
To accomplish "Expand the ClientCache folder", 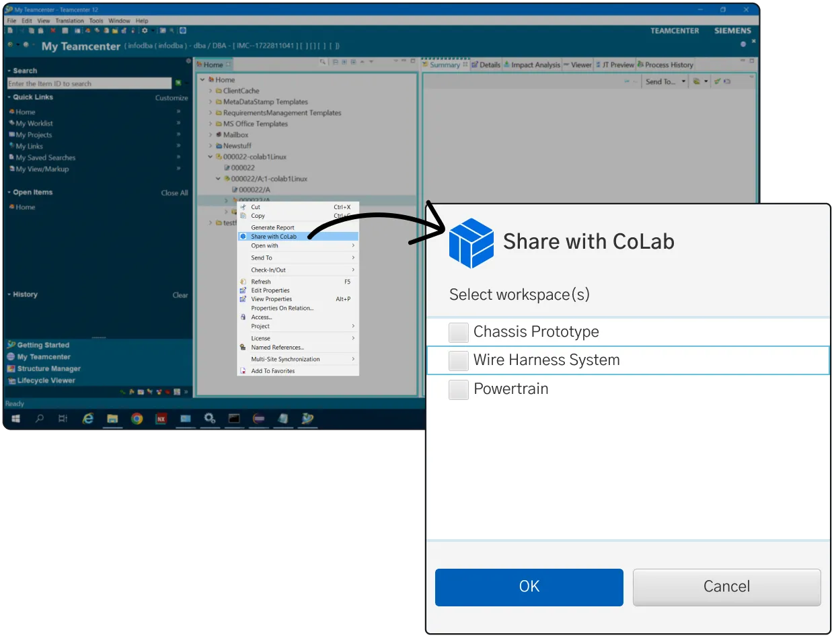I will 211,91.
